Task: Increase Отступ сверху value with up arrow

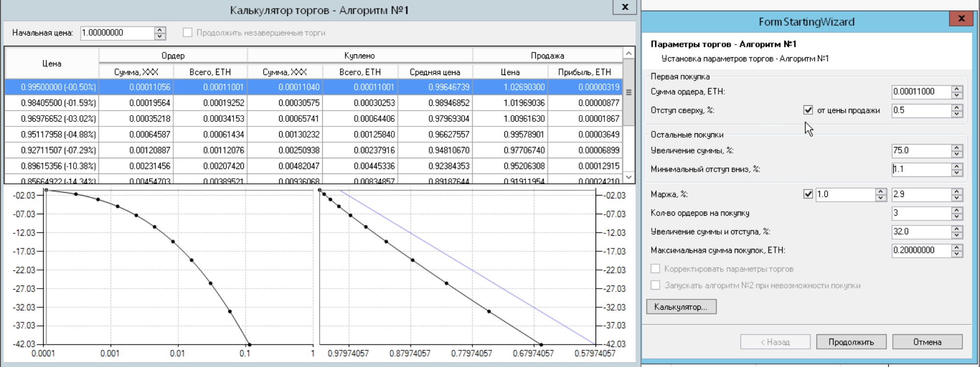Action: [957, 107]
